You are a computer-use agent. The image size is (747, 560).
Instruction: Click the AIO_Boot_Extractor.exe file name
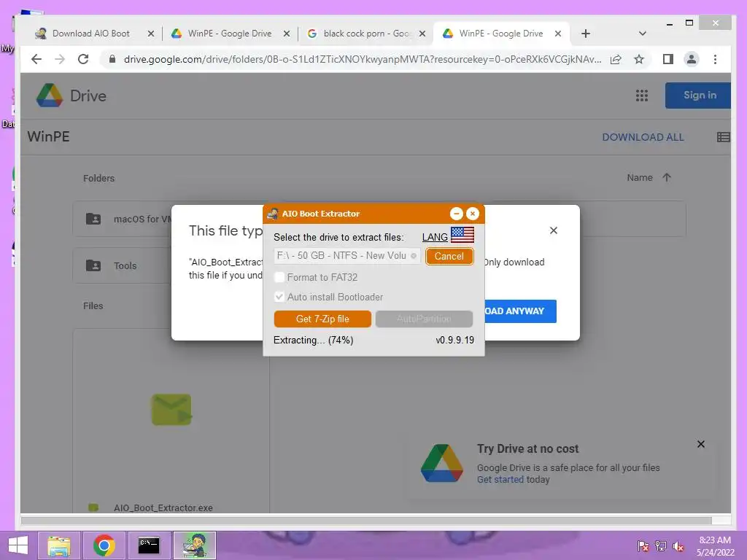click(163, 507)
